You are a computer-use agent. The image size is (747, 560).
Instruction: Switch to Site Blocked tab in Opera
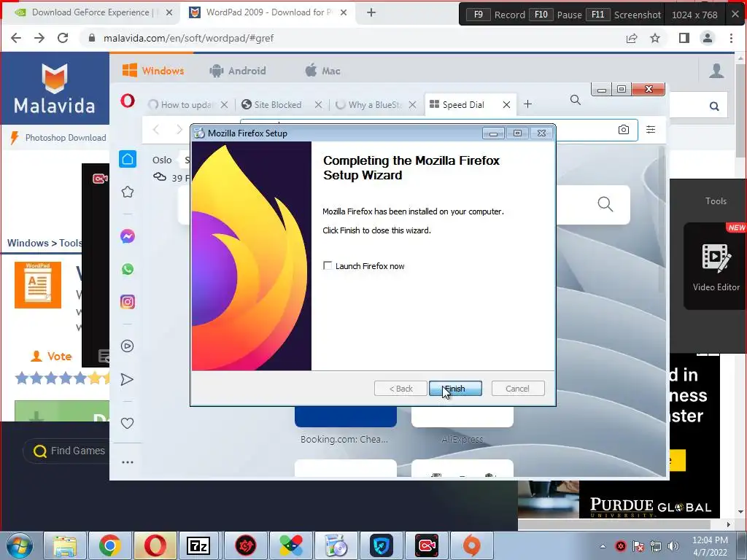click(x=278, y=105)
